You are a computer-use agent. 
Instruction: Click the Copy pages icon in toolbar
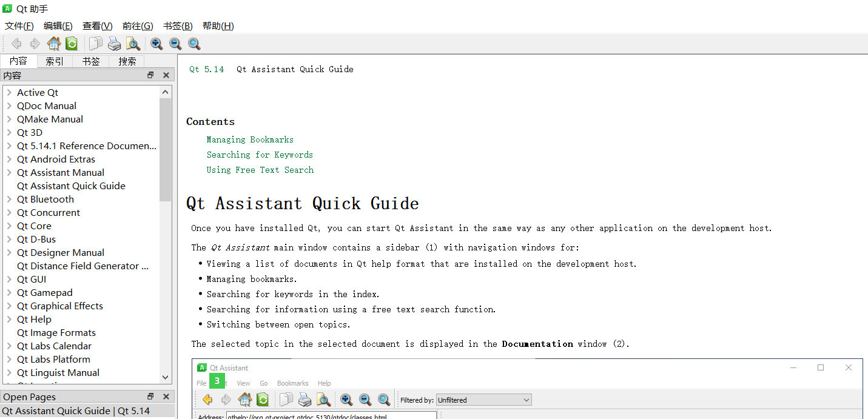[96, 44]
